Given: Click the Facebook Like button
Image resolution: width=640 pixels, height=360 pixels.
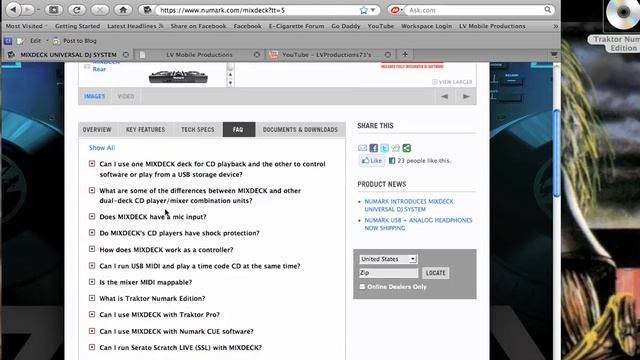Looking at the screenshot, I should pyautogui.click(x=372, y=161).
